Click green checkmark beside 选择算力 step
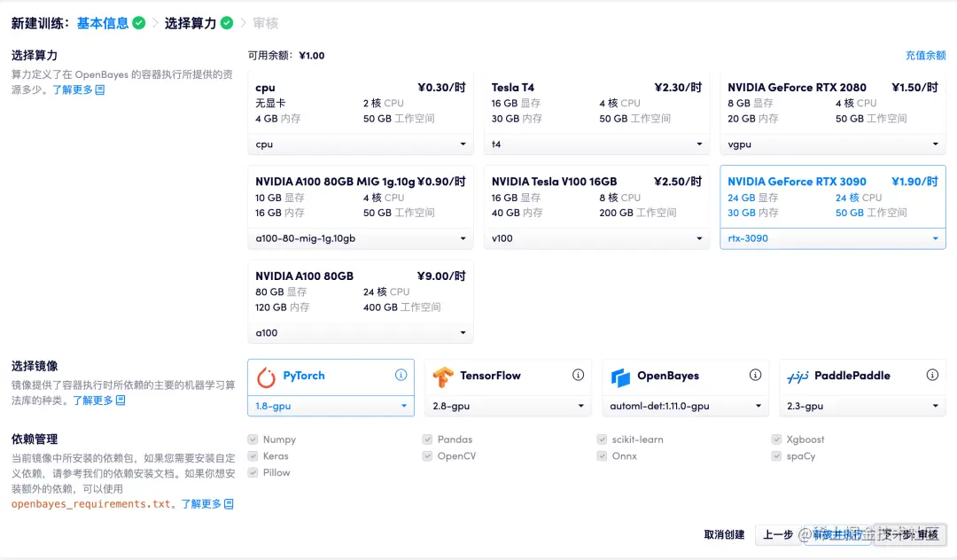 point(227,23)
